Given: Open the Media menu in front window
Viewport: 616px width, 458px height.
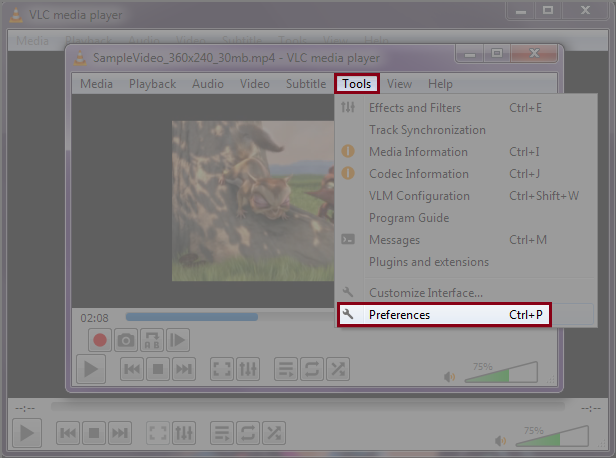Looking at the screenshot, I should click(x=96, y=84).
